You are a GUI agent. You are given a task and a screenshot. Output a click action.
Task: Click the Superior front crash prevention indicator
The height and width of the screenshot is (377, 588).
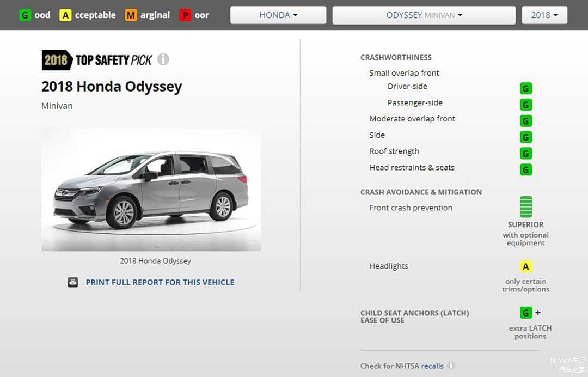pos(525,207)
